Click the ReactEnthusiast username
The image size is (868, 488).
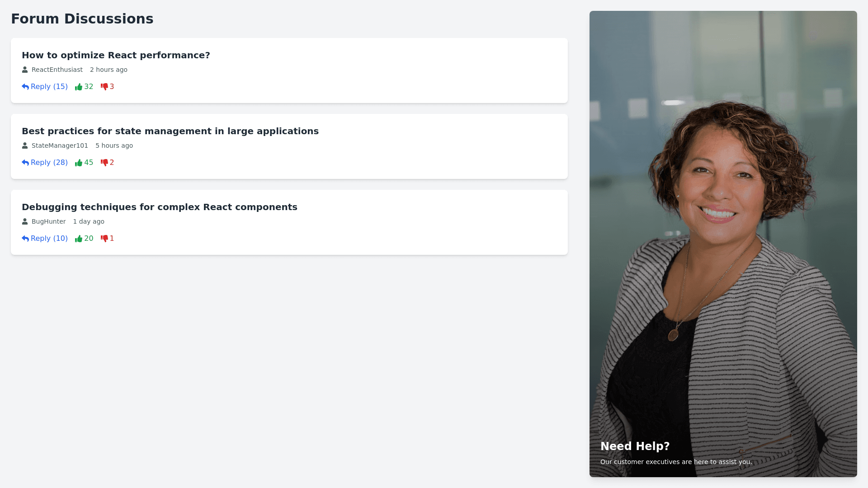57,70
